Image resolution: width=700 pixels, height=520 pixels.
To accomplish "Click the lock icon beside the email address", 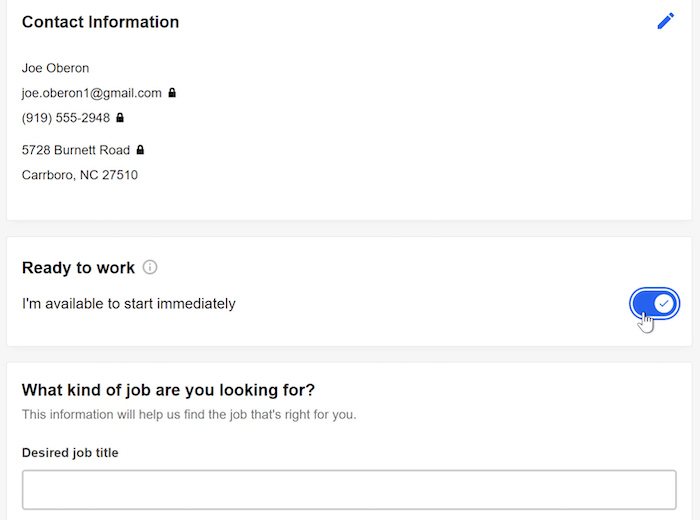I will 172,93.
